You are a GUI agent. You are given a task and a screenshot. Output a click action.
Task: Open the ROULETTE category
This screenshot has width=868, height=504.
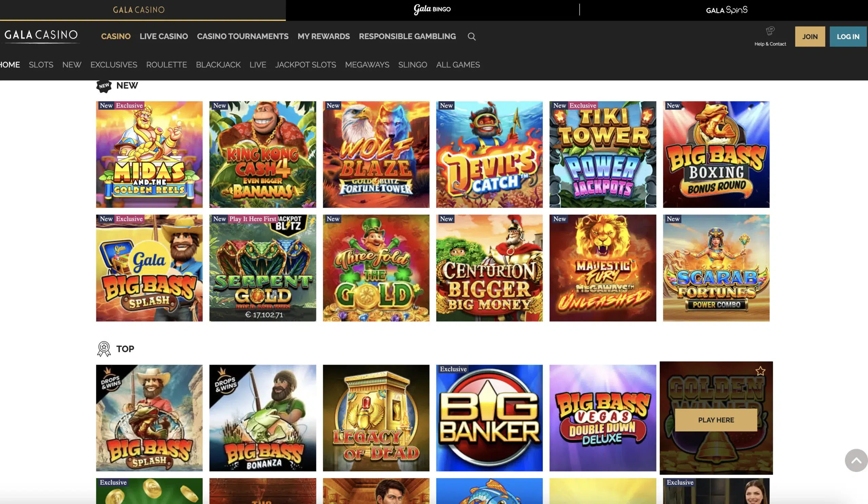click(167, 65)
